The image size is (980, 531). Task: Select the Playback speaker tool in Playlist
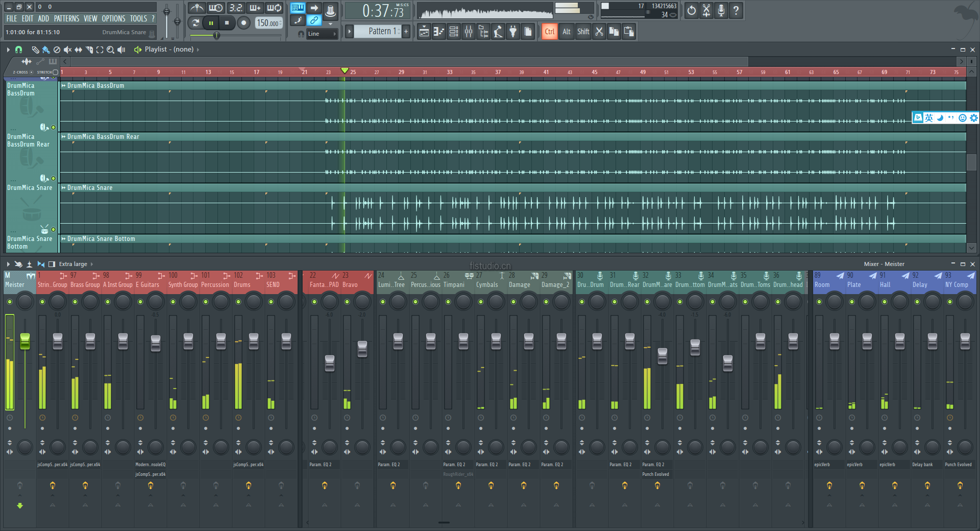[121, 50]
